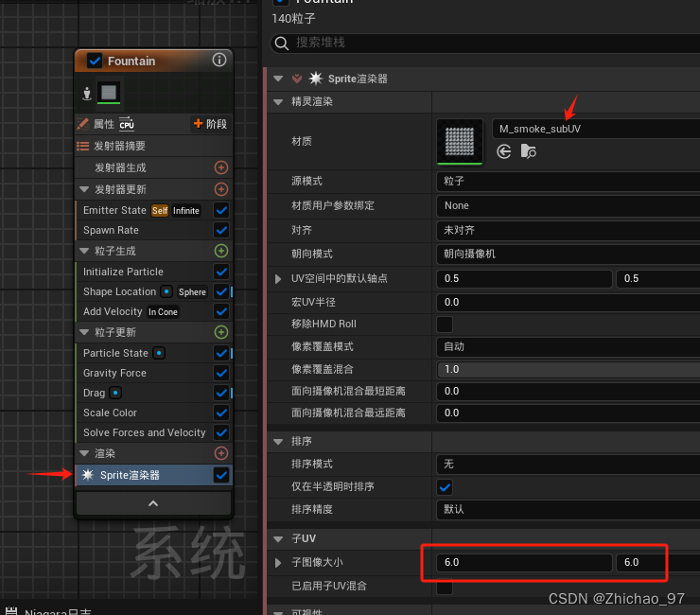Toggle the Shape Location checkbox
The width and height of the screenshot is (700, 615).
point(221,291)
